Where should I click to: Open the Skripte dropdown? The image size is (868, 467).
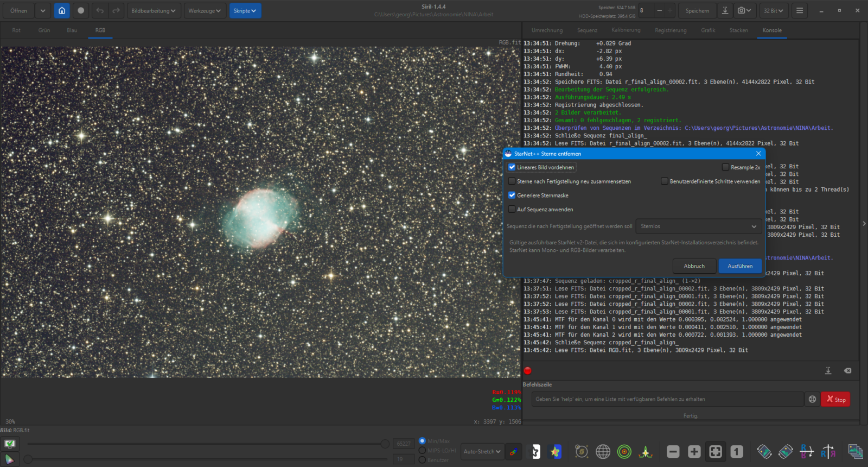coord(245,10)
